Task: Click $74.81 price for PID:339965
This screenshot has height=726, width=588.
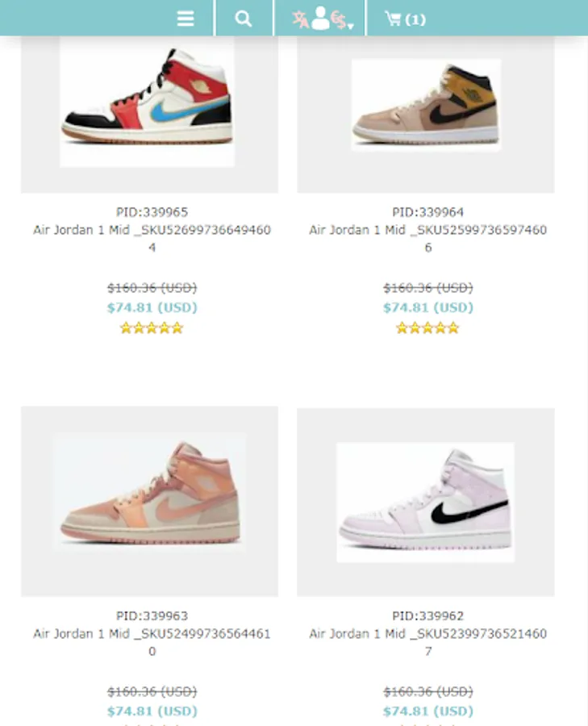Action: 152,307
